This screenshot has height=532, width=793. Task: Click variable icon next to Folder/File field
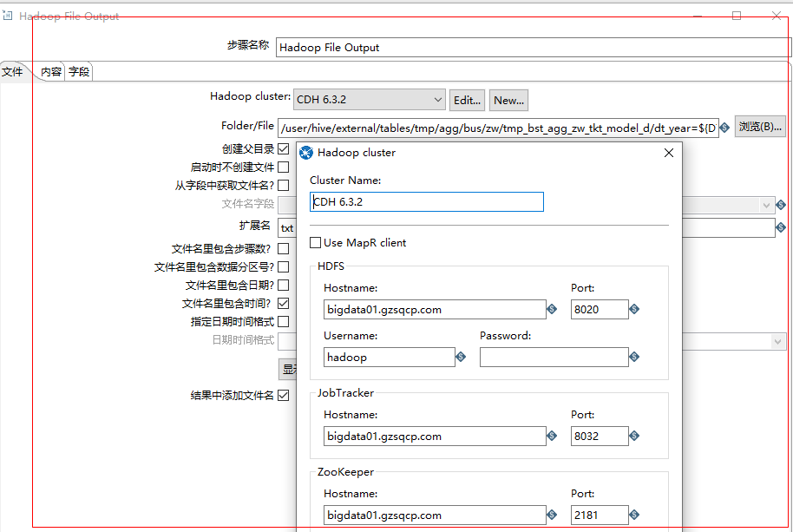(x=724, y=128)
